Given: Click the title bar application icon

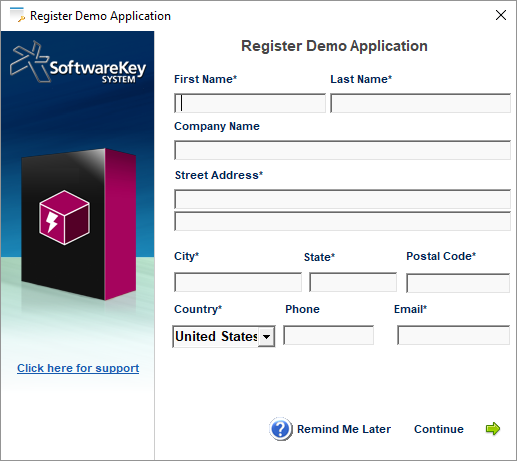Looking at the screenshot, I should tap(17, 15).
